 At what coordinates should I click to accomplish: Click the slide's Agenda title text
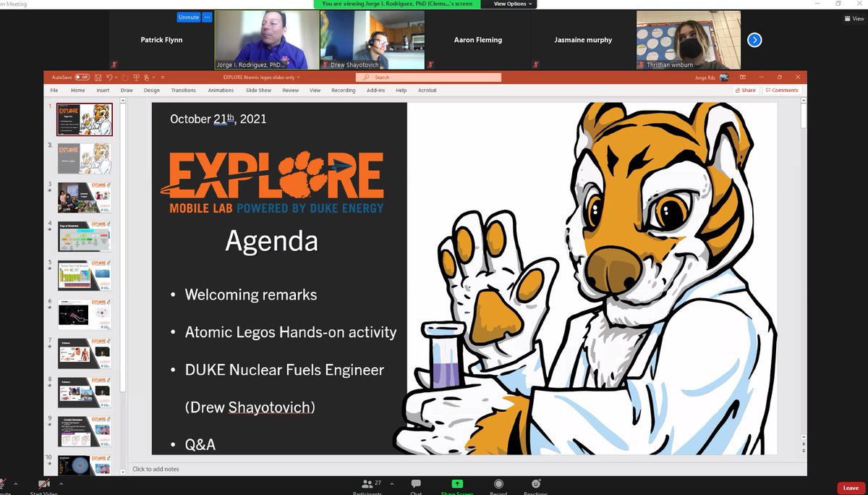click(271, 241)
